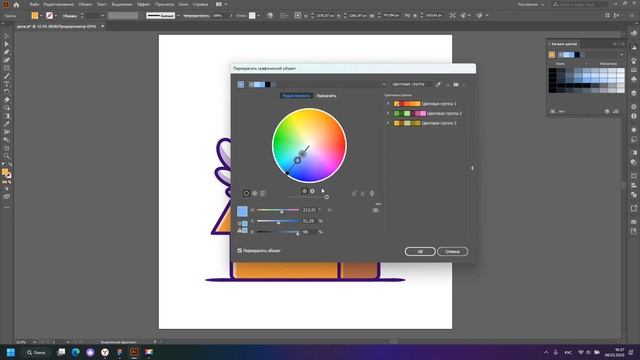Image resolution: width=640 pixels, height=360 pixels.
Task: Open the Effect menu
Action: 143,4
